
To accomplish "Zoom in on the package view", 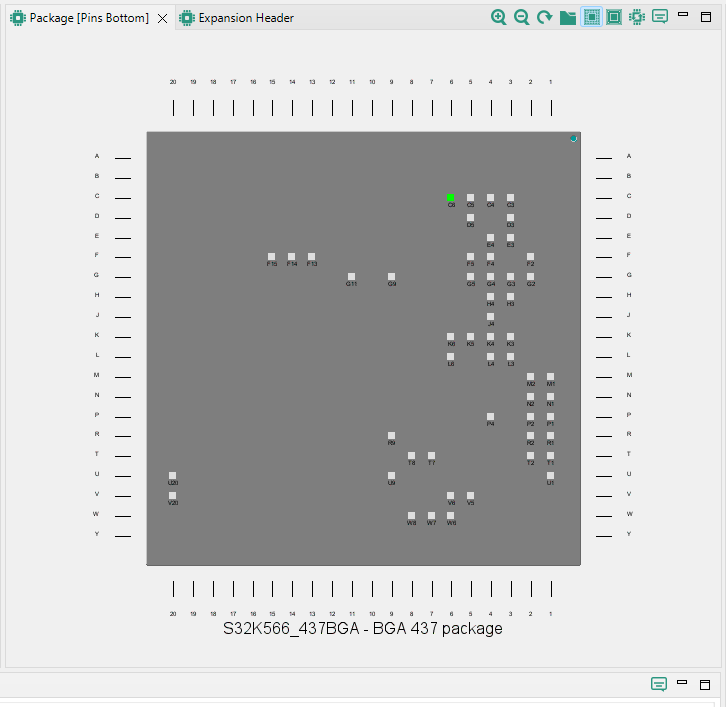I will (498, 18).
